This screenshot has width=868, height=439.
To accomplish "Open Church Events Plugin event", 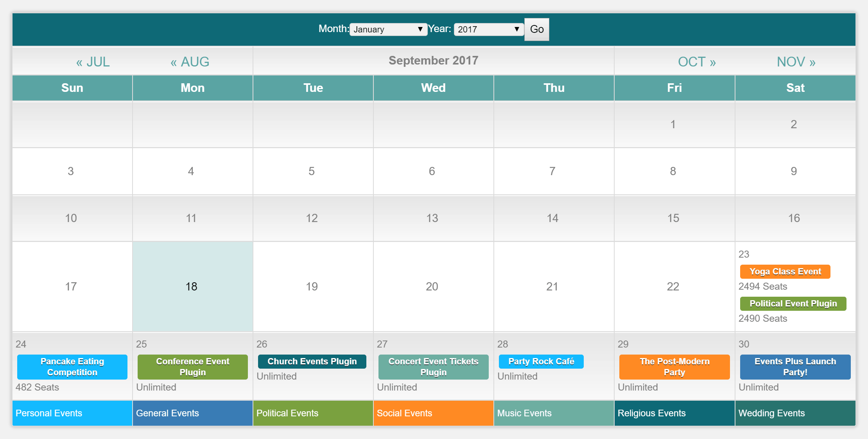I will pos(312,362).
